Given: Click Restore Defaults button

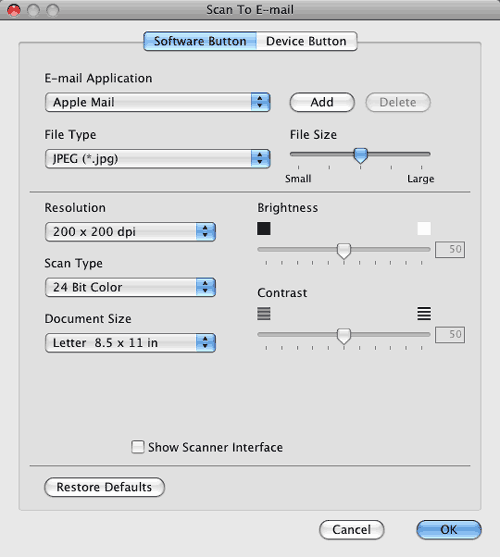Looking at the screenshot, I should 104,487.
